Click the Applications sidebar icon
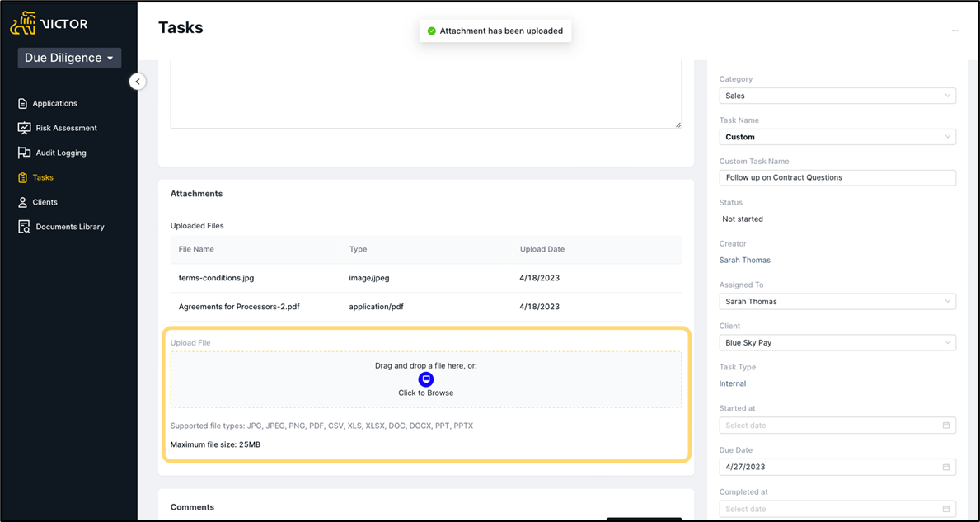 [23, 104]
